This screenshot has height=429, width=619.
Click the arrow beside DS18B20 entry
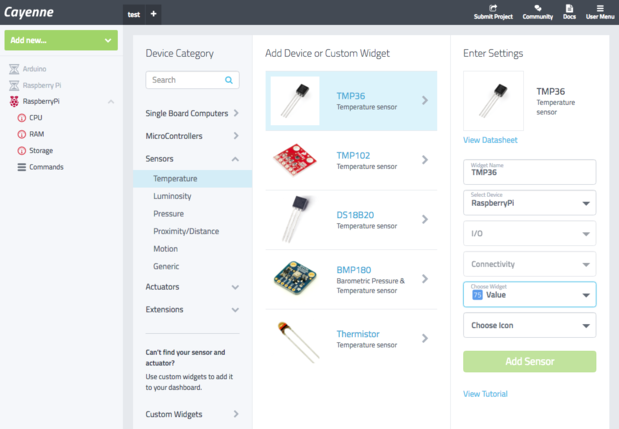[x=425, y=219]
